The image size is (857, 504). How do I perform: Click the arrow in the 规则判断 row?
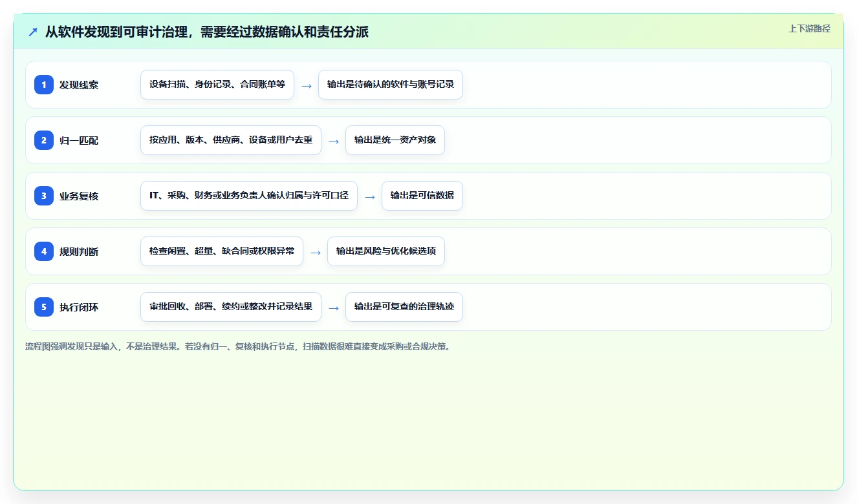pos(316,252)
